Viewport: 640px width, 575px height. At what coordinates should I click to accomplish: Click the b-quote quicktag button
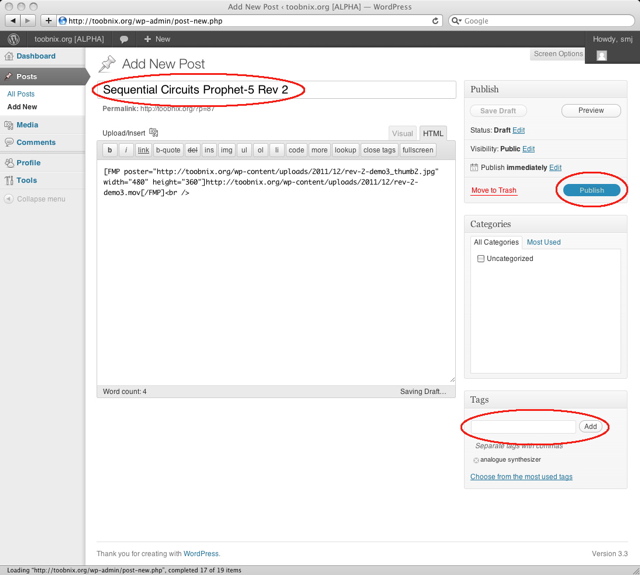tap(168, 150)
